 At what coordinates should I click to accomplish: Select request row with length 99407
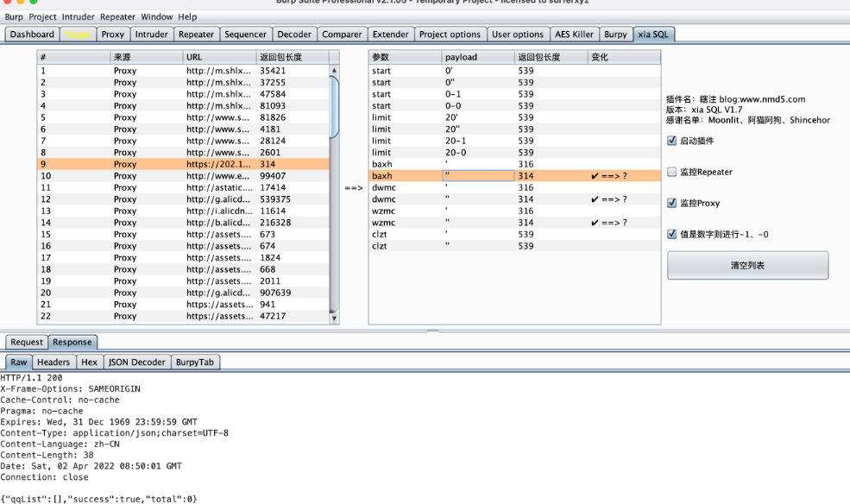coord(183,175)
